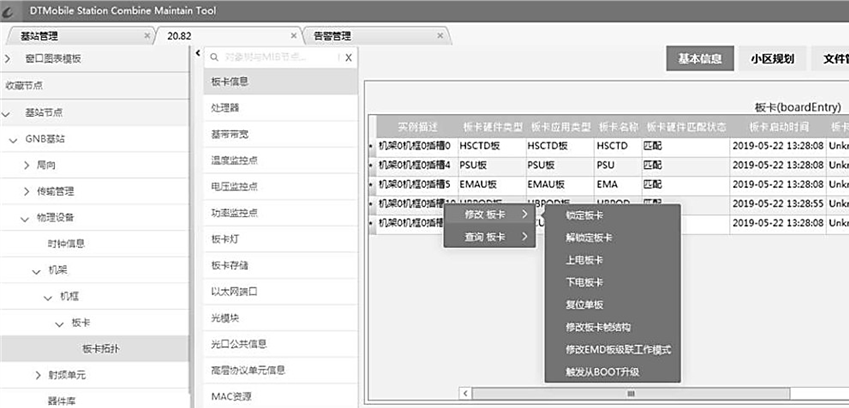Click the horizontal scrollbar left arrow
This screenshot has width=849, height=408.
point(465,393)
